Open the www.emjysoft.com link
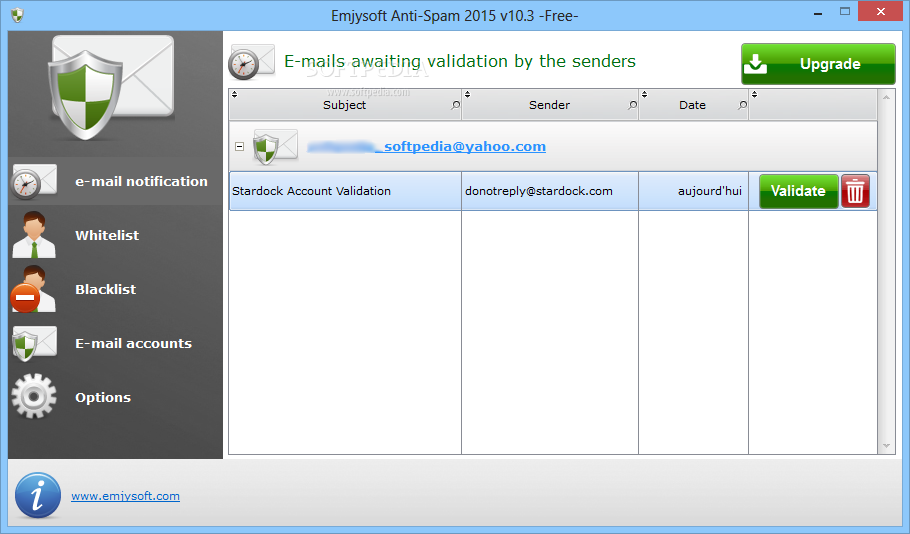The image size is (910, 534). (x=125, y=496)
